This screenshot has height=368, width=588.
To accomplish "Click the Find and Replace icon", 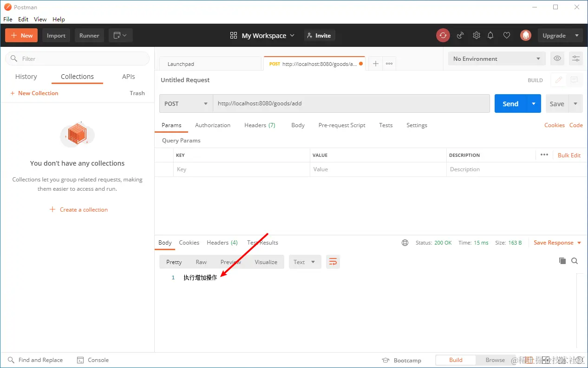I will point(11,360).
